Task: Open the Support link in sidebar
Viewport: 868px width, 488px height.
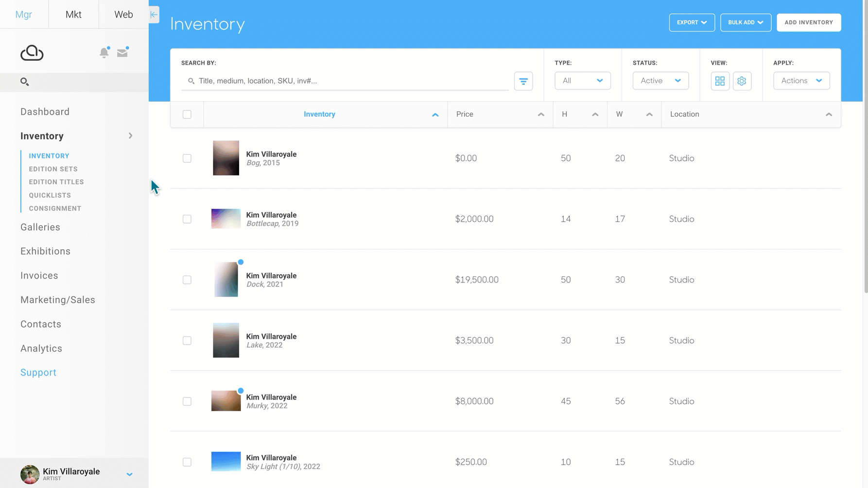Action: (x=38, y=372)
